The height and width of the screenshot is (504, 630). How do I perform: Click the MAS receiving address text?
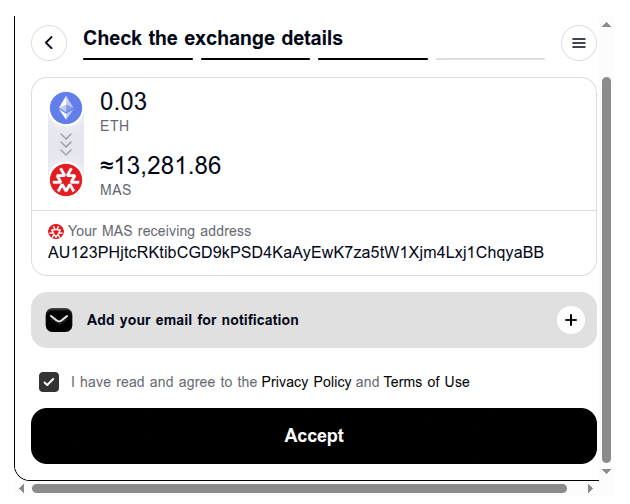pyautogui.click(x=296, y=253)
